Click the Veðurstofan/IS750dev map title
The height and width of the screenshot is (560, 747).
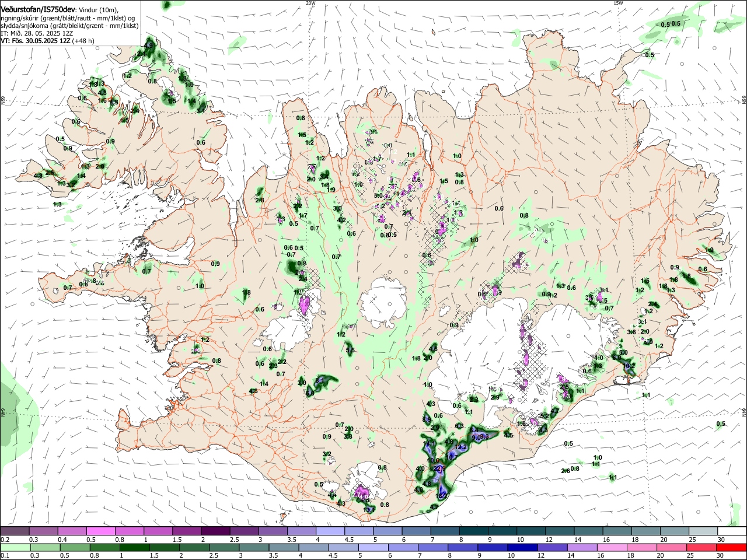(x=38, y=9)
